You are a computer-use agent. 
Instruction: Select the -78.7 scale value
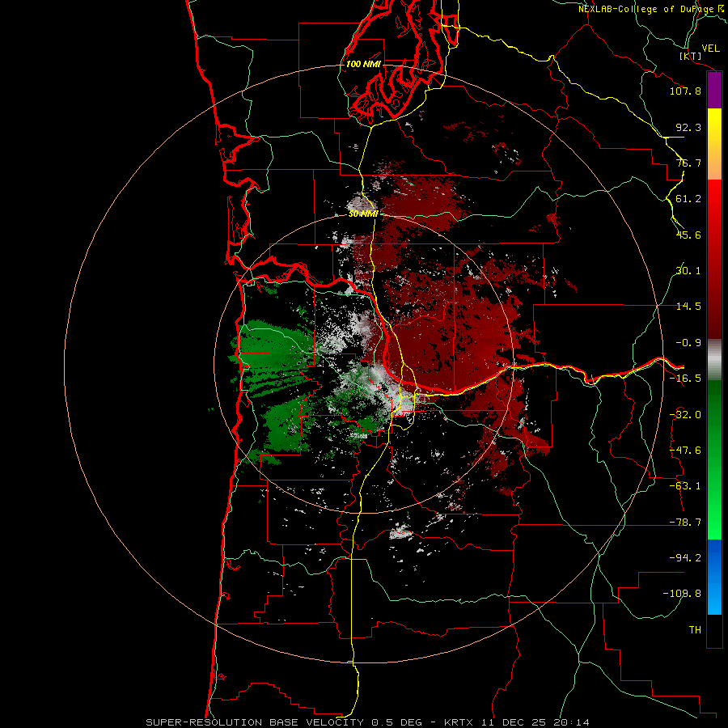tap(685, 523)
